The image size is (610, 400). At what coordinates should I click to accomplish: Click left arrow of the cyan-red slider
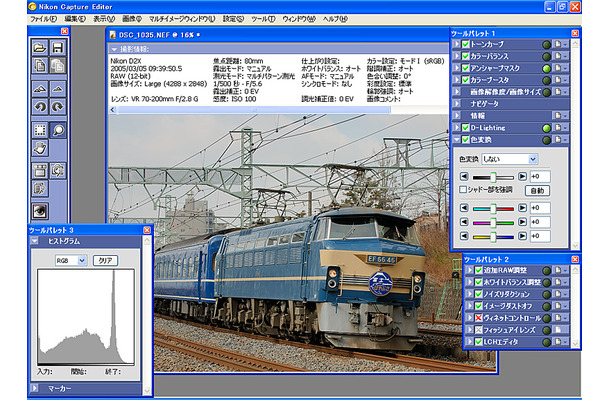pyautogui.click(x=464, y=208)
